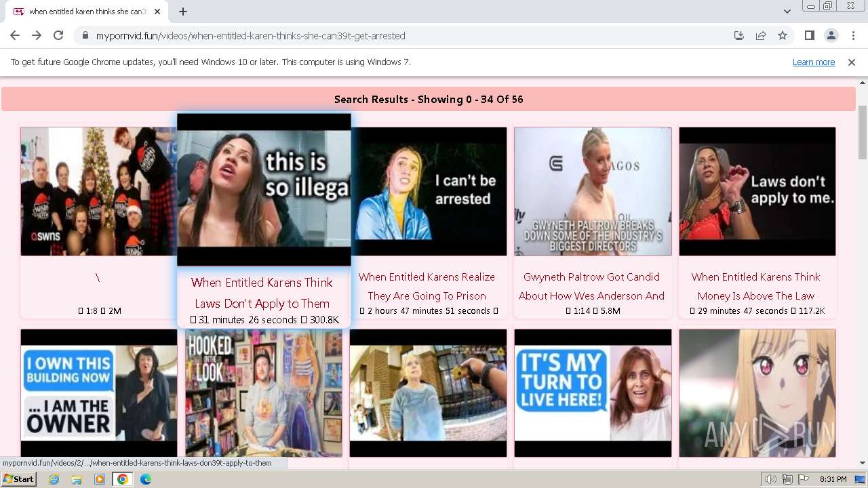Open the 'Laws don't apply to me' thumbnail
Image resolution: width=868 pixels, height=488 pixels.
point(757,191)
